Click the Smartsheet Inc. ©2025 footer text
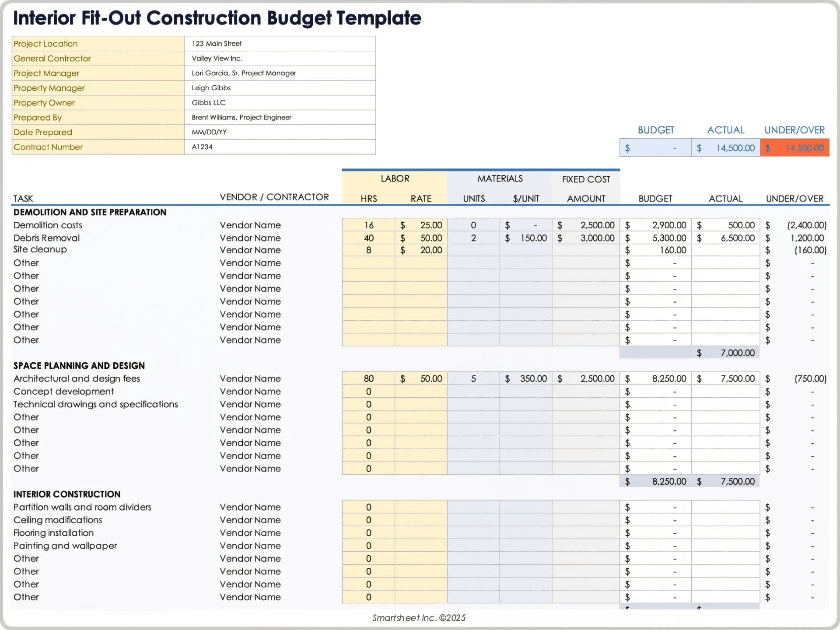This screenshot has width=840, height=630. coord(419,618)
